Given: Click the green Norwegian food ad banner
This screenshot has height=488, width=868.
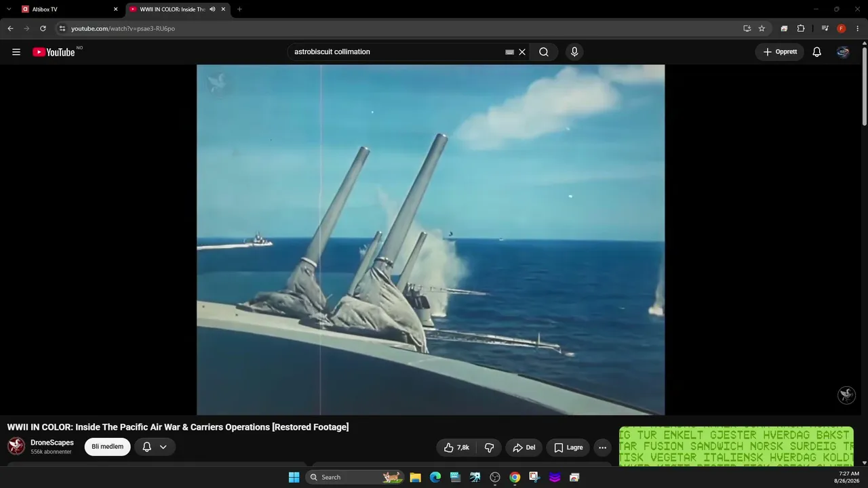Looking at the screenshot, I should 736,447.
